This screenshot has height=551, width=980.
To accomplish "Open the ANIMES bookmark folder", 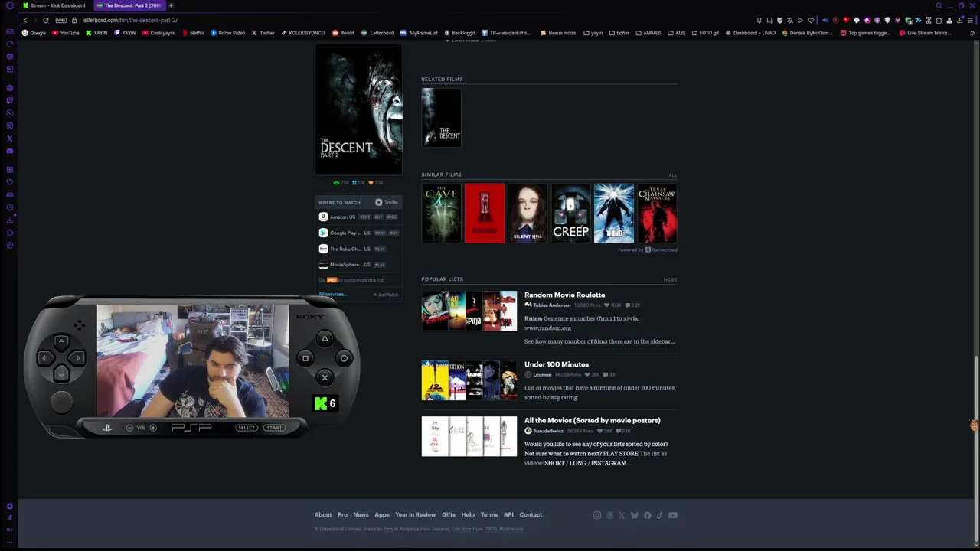I will tap(648, 33).
